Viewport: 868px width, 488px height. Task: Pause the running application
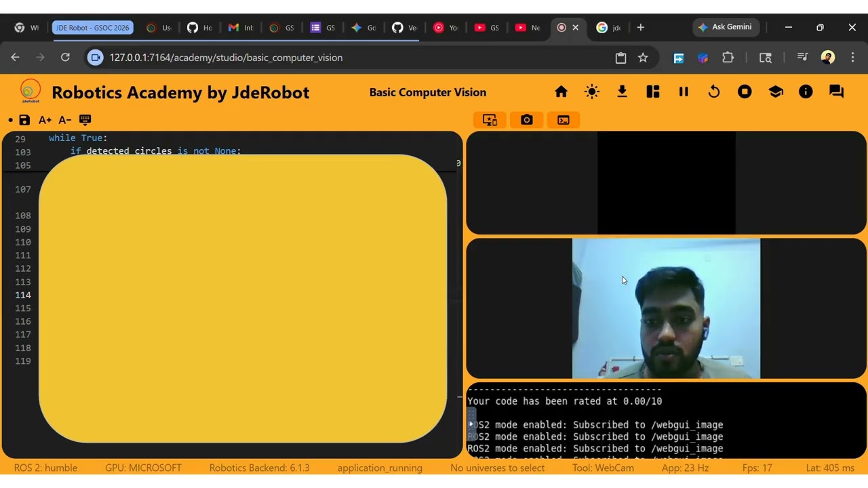click(684, 91)
